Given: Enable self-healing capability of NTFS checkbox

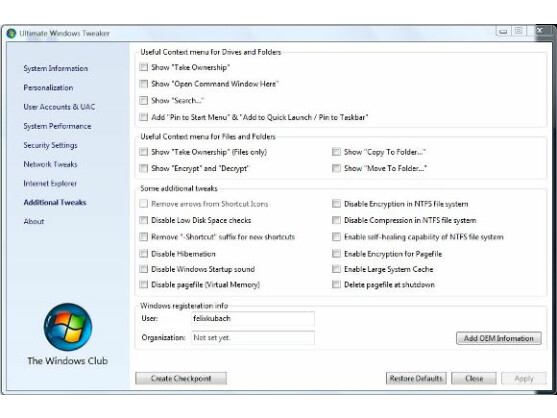Looking at the screenshot, I should tap(336, 237).
